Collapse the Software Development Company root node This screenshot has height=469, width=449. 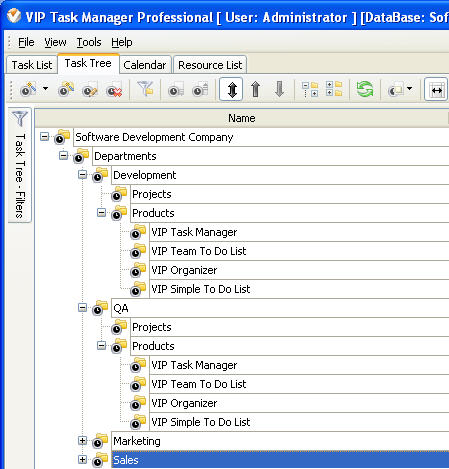(x=44, y=137)
